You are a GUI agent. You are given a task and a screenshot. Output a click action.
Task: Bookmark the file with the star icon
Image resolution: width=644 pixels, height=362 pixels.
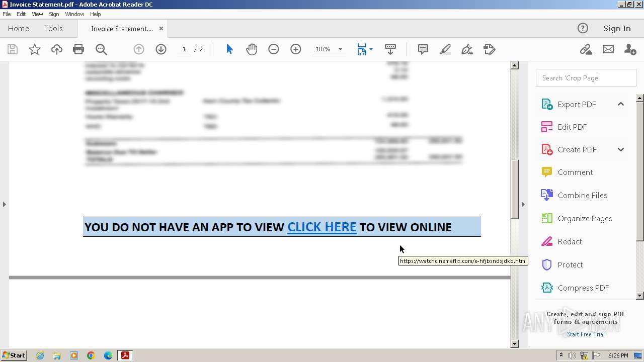point(34,49)
